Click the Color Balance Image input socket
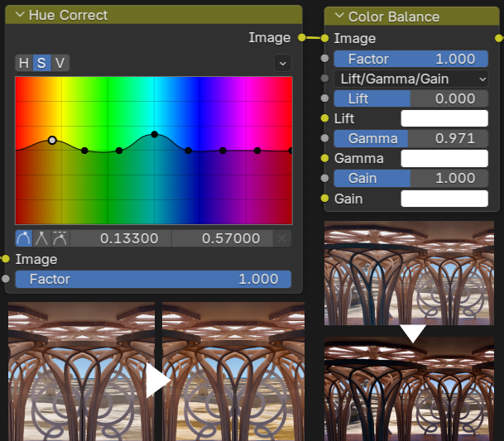The width and height of the screenshot is (504, 441). coord(325,38)
